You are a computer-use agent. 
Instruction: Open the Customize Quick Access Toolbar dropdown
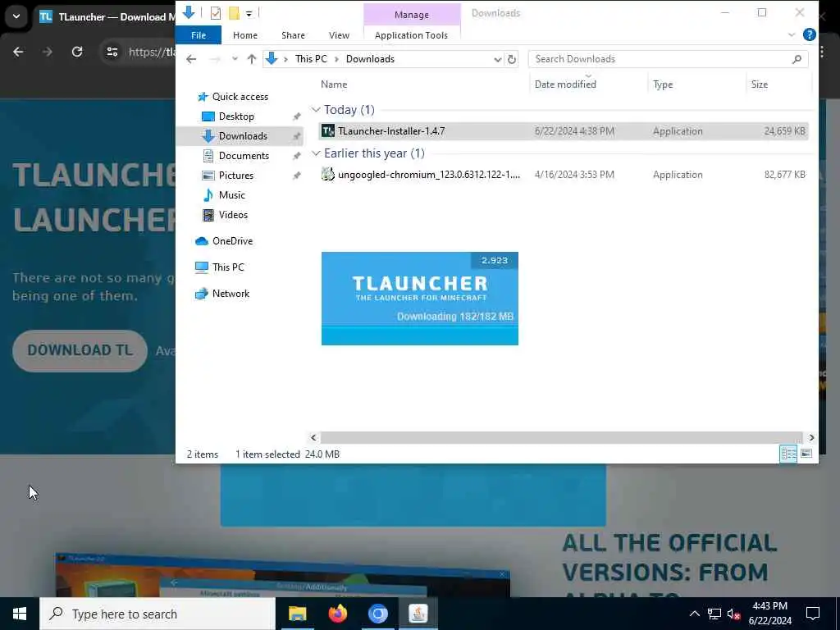click(x=249, y=13)
